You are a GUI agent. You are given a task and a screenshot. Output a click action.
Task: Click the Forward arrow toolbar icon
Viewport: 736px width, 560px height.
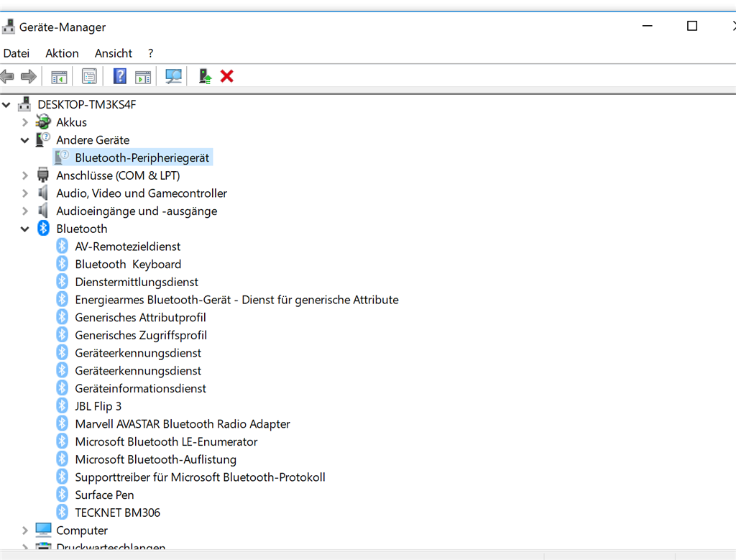point(29,76)
